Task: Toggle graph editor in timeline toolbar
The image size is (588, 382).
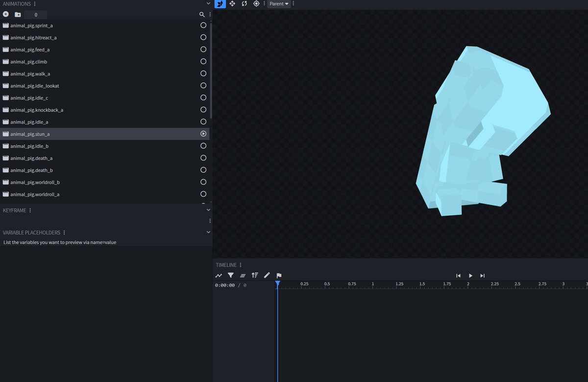Action: coord(219,276)
